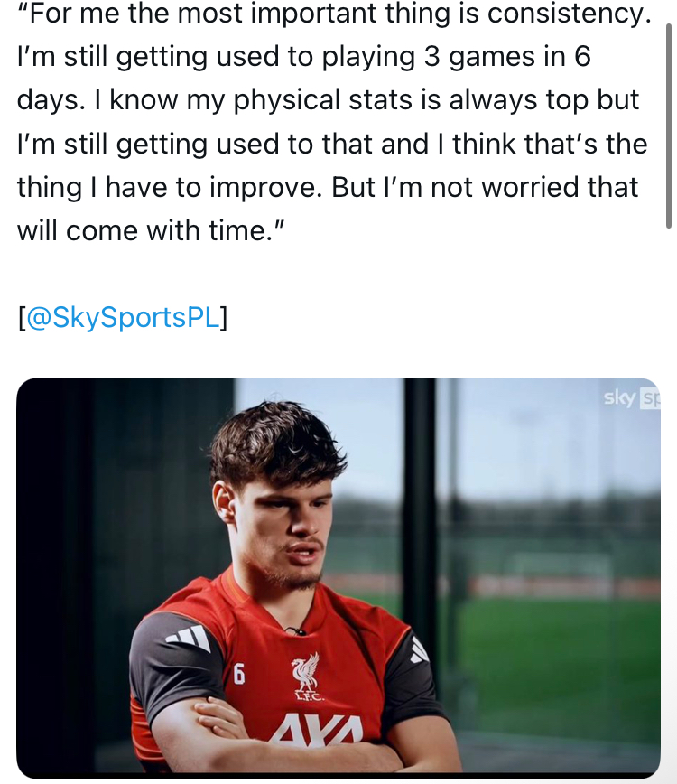Image resolution: width=677 pixels, height=784 pixels.
Task: Click the phrase "3 games in 6"
Action: click(507, 57)
